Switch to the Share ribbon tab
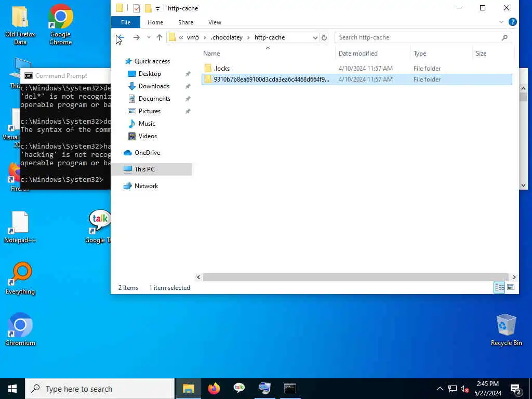532x399 pixels. point(185,22)
